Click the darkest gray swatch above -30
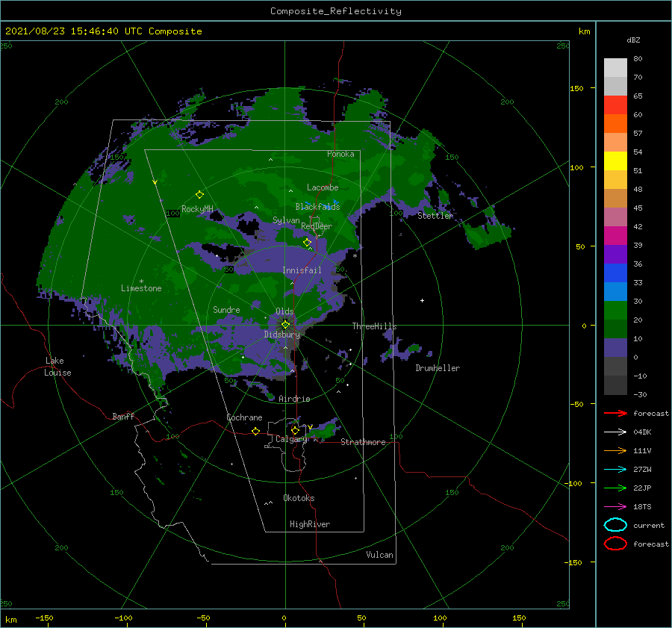The image size is (672, 628). pos(615,385)
